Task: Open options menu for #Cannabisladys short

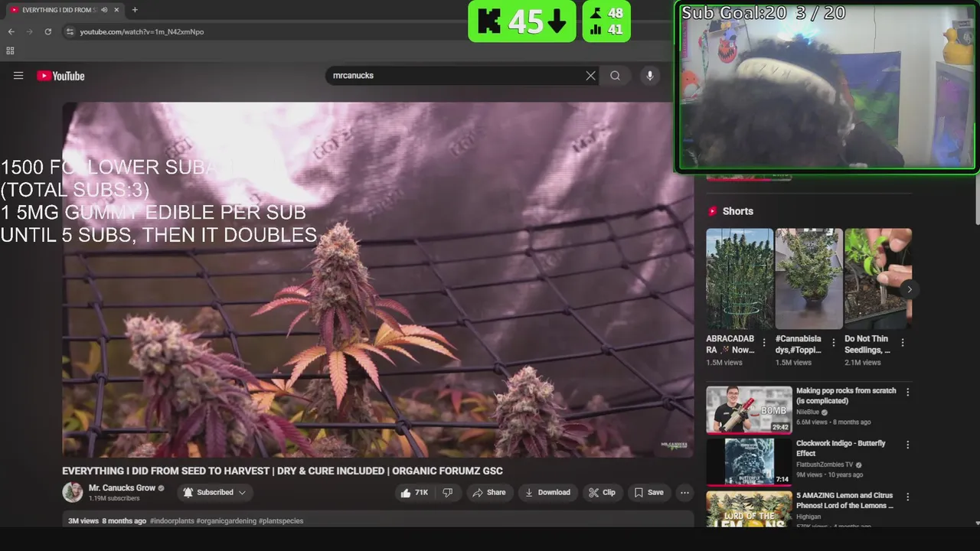Action: pyautogui.click(x=833, y=344)
